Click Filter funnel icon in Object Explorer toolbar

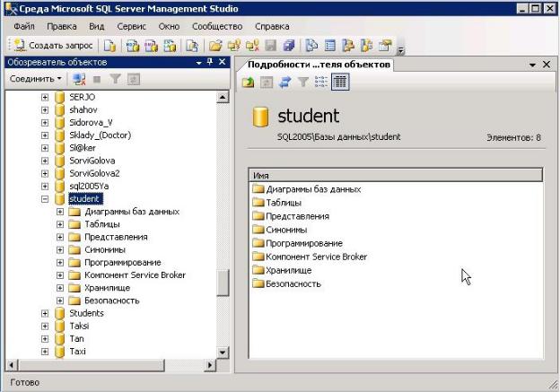pos(115,79)
